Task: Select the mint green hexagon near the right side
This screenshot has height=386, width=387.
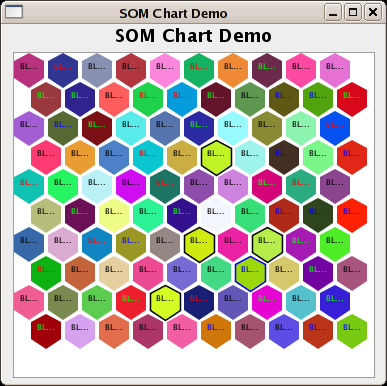Action: pyautogui.click(x=301, y=128)
